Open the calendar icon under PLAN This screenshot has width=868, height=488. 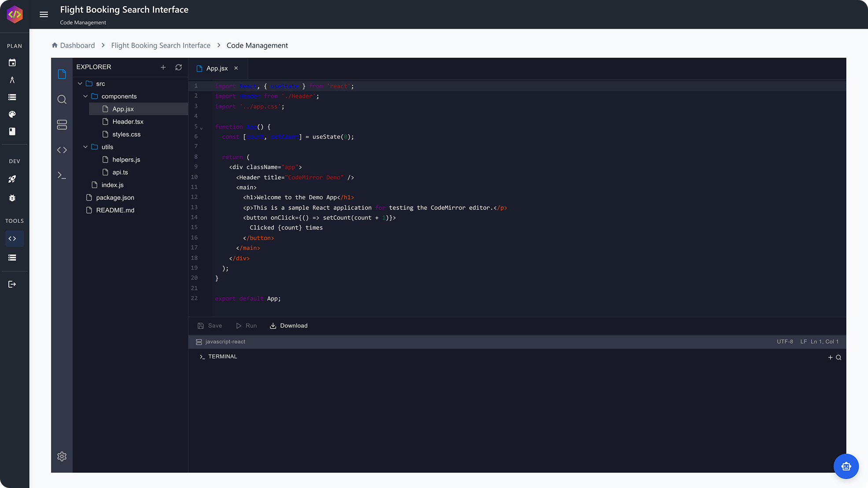pyautogui.click(x=12, y=62)
